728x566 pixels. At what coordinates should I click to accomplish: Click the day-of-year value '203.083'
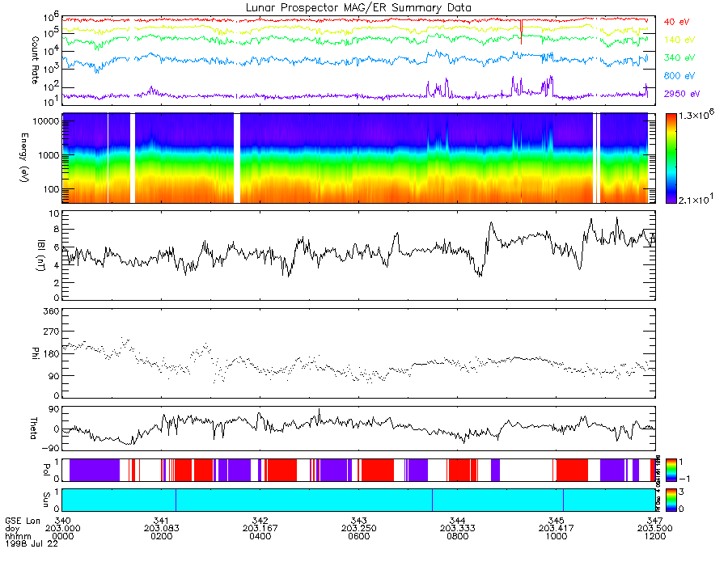click(161, 529)
